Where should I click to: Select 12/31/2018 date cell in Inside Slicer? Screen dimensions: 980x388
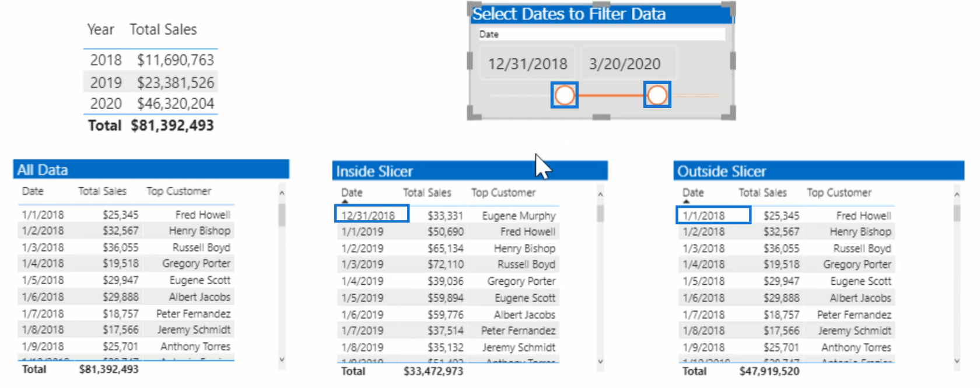tap(368, 215)
